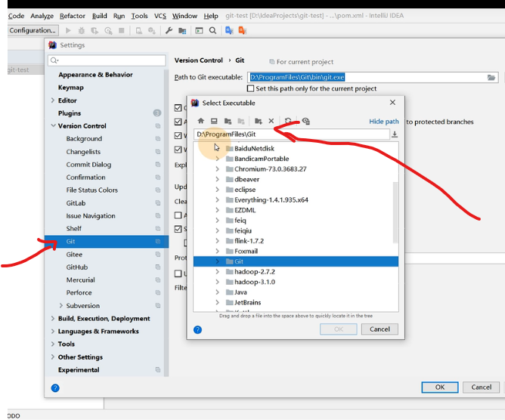Click project-level icon beside GitHub

[x=158, y=267]
